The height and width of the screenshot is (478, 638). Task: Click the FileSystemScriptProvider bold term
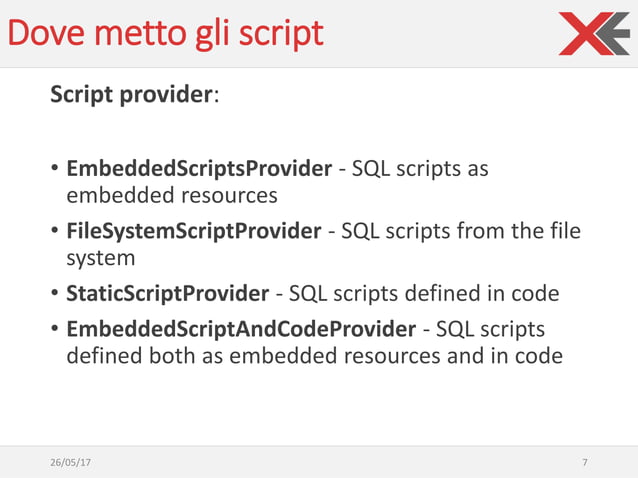pos(194,231)
